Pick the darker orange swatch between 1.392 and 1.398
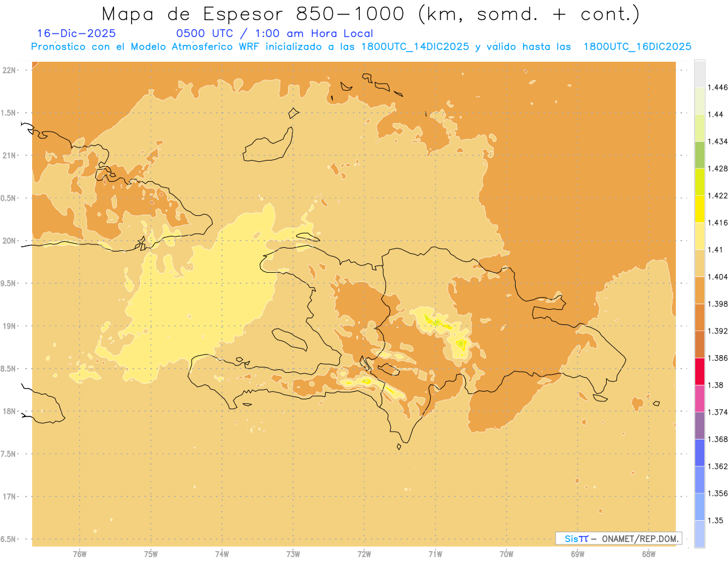728x562 pixels. point(699,317)
